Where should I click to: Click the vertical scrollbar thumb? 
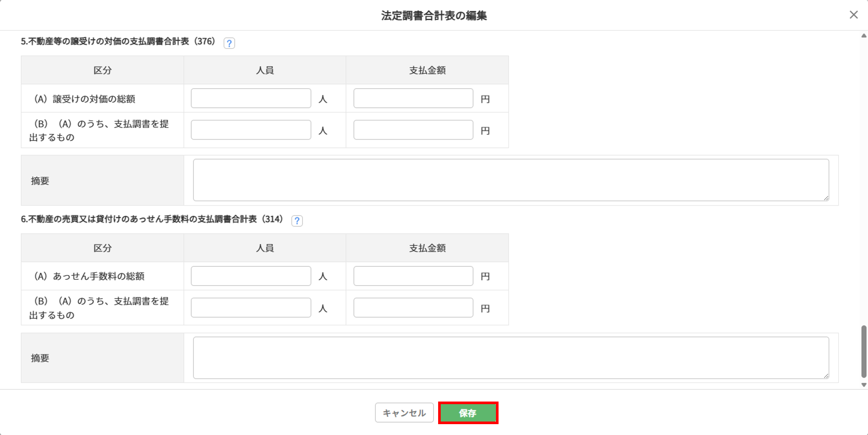point(864,352)
